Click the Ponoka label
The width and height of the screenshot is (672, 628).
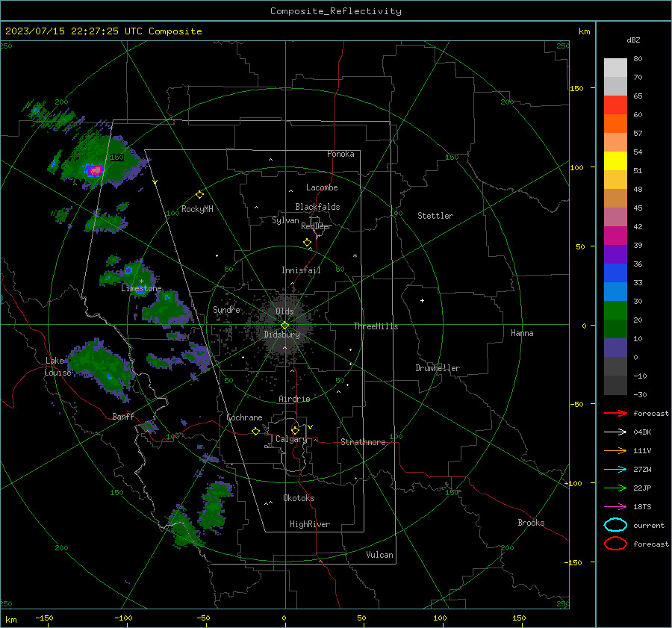[340, 154]
